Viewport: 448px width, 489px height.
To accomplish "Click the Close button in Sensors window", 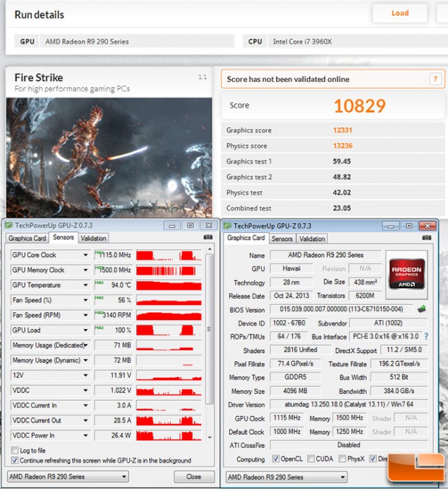I will coord(194,476).
